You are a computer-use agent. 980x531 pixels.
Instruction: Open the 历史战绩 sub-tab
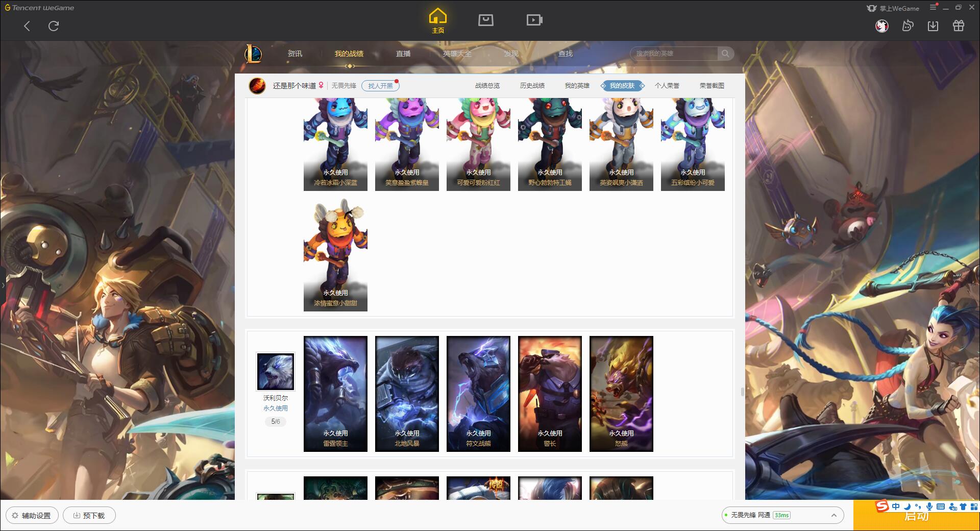(532, 86)
